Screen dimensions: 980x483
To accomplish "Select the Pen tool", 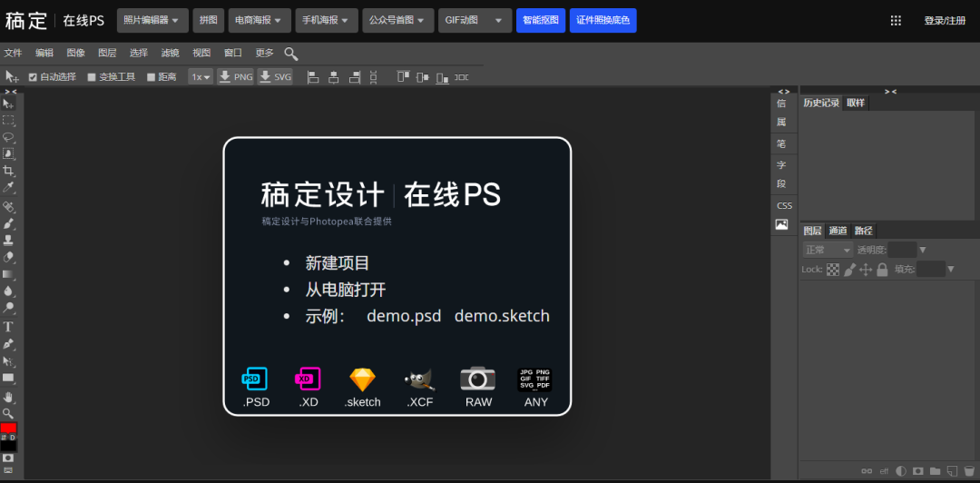I will pyautogui.click(x=8, y=343).
